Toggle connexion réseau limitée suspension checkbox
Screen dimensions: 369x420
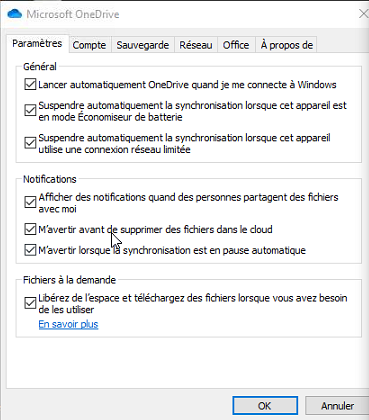coord(30,143)
